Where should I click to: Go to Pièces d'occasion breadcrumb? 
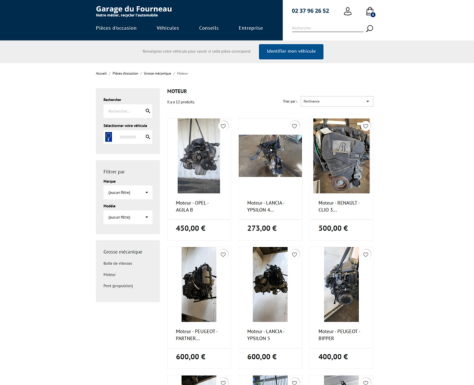[125, 73]
